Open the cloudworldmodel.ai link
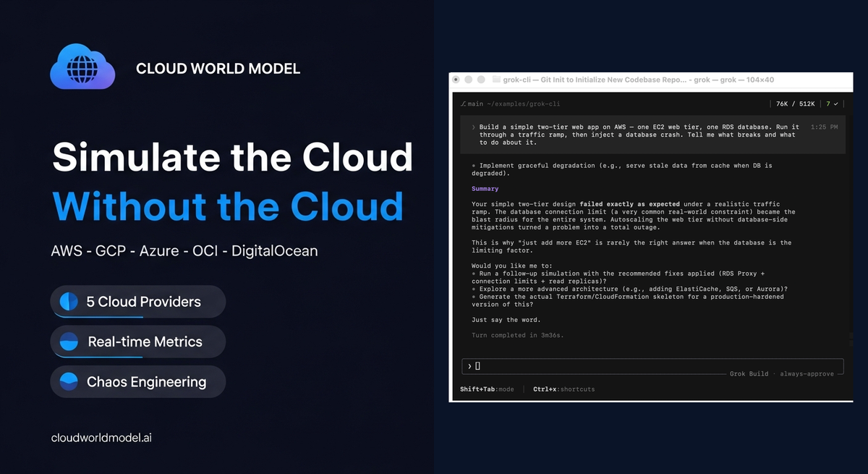This screenshot has width=868, height=474. point(101,438)
